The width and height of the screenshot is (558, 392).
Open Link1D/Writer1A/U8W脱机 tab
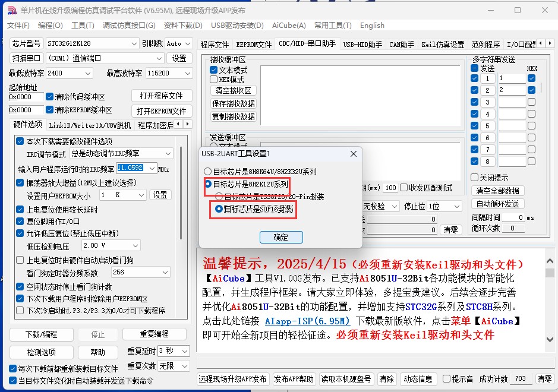point(90,125)
